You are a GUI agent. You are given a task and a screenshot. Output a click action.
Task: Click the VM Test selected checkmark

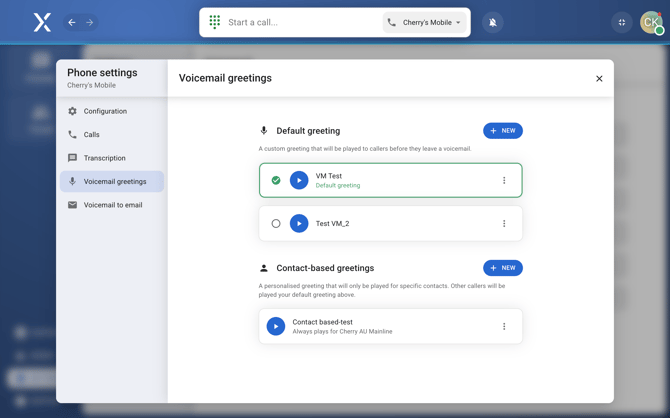click(276, 181)
